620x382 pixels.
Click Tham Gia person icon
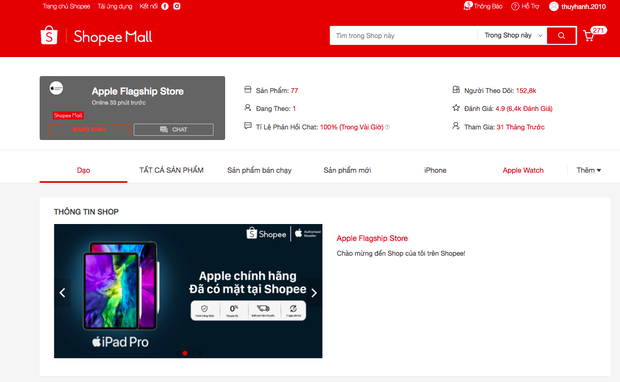[x=456, y=126]
